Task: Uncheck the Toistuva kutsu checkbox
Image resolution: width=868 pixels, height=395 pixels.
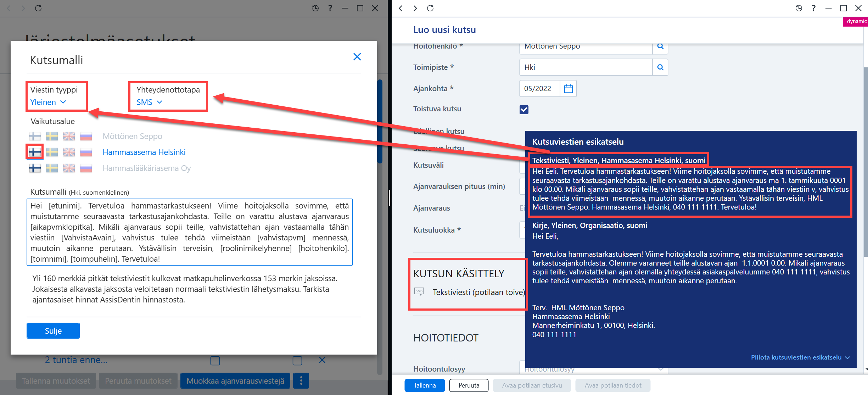Action: tap(524, 110)
